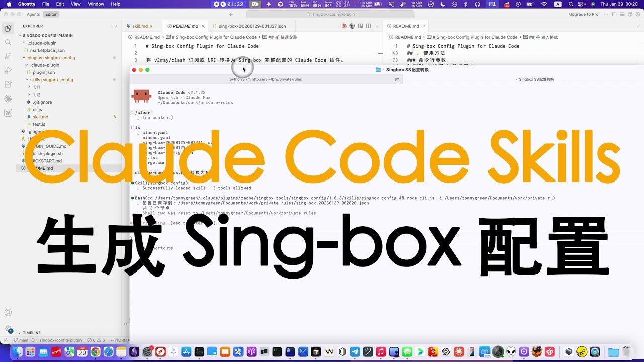Open the Explorer view in activity bar
This screenshot has width=644, height=362.
point(8,28)
